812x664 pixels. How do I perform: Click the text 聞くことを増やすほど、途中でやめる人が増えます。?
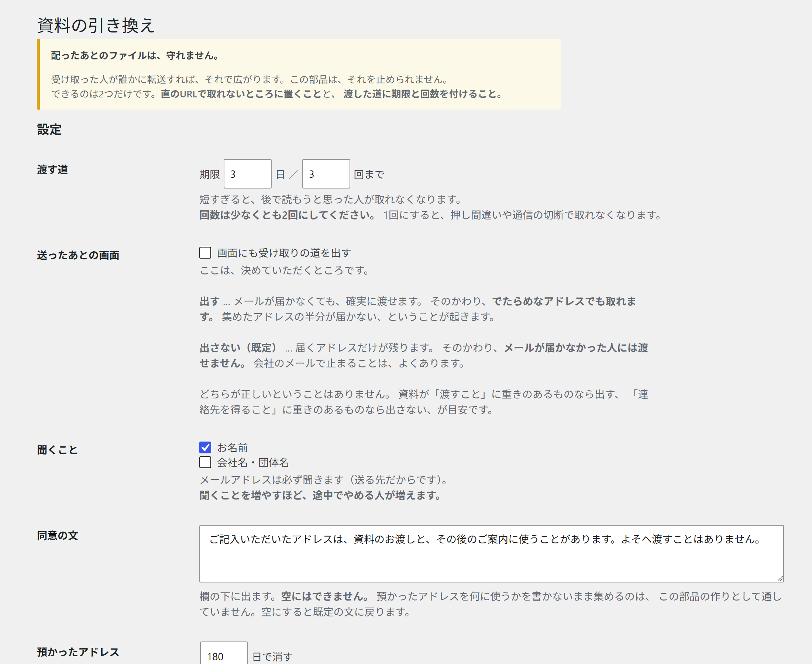pyautogui.click(x=321, y=495)
